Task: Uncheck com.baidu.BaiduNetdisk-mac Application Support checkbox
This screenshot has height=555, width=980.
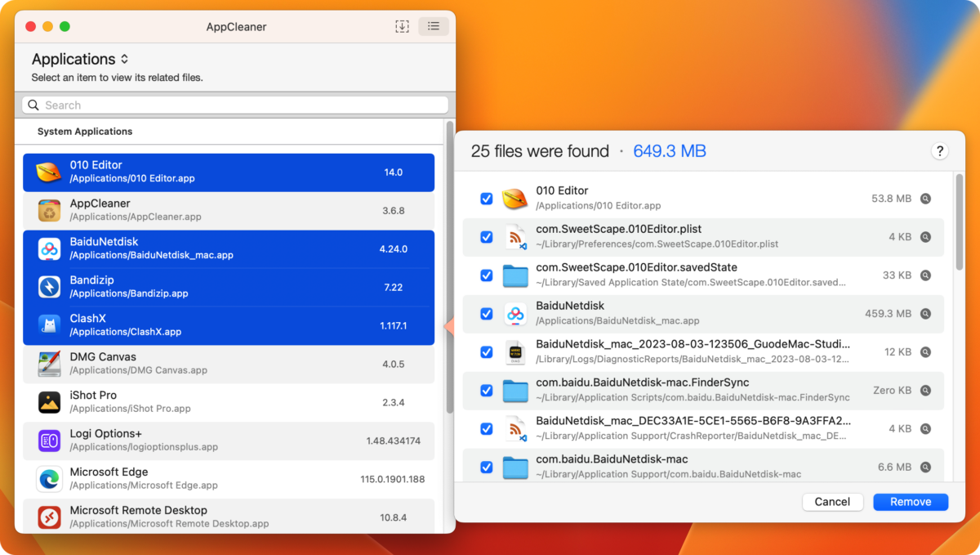Action: 487,468
